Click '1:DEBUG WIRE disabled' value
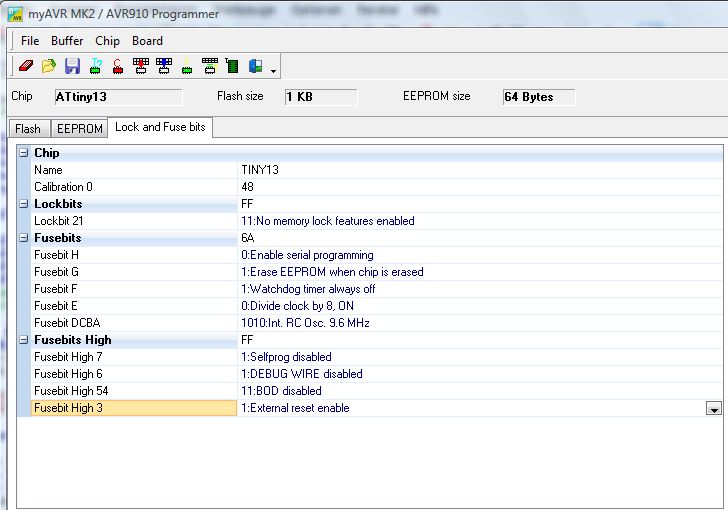 (x=302, y=374)
